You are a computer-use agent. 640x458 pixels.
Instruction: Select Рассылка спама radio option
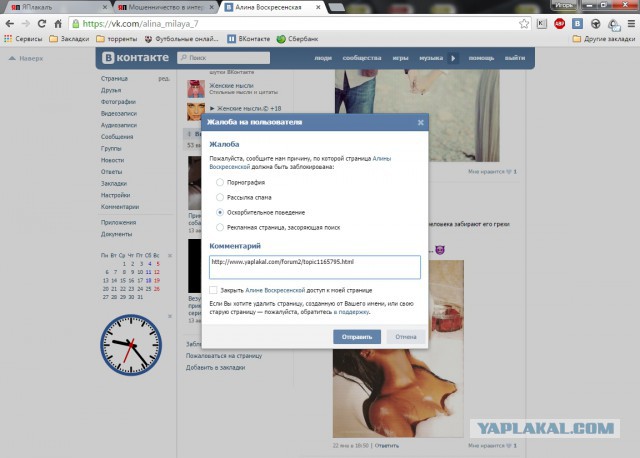click(x=220, y=197)
